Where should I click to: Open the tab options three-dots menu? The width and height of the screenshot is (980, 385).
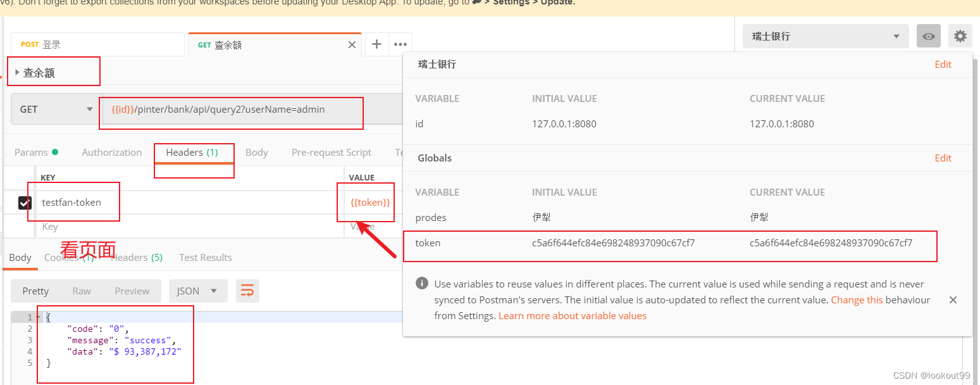click(400, 44)
